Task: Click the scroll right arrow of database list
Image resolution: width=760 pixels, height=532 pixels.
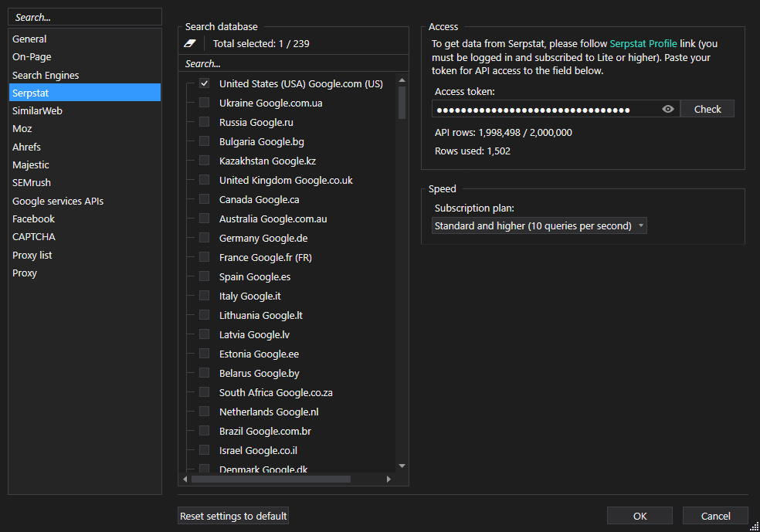Action: 388,479
